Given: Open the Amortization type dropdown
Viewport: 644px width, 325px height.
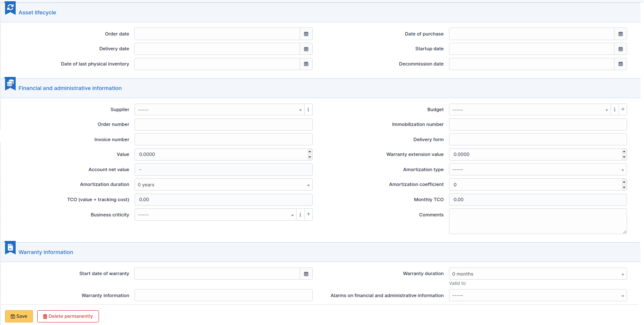Looking at the screenshot, I should tap(538, 169).
